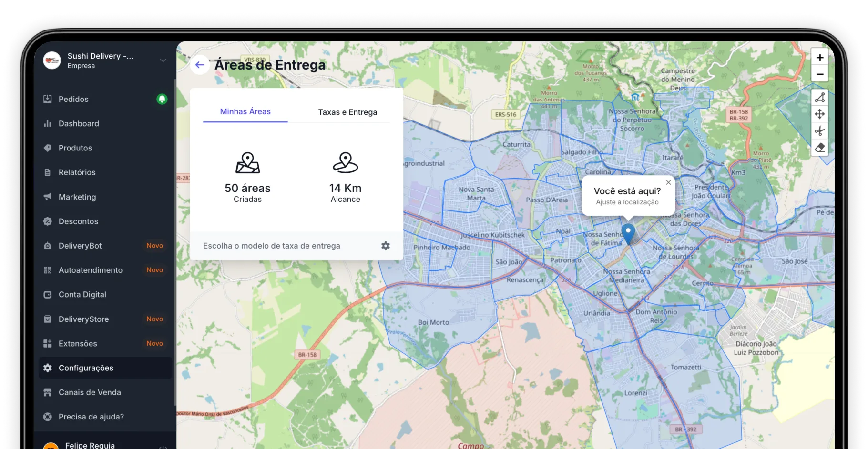This screenshot has height=449, width=868.
Task: Click the 50 áreas map icon
Action: (248, 163)
